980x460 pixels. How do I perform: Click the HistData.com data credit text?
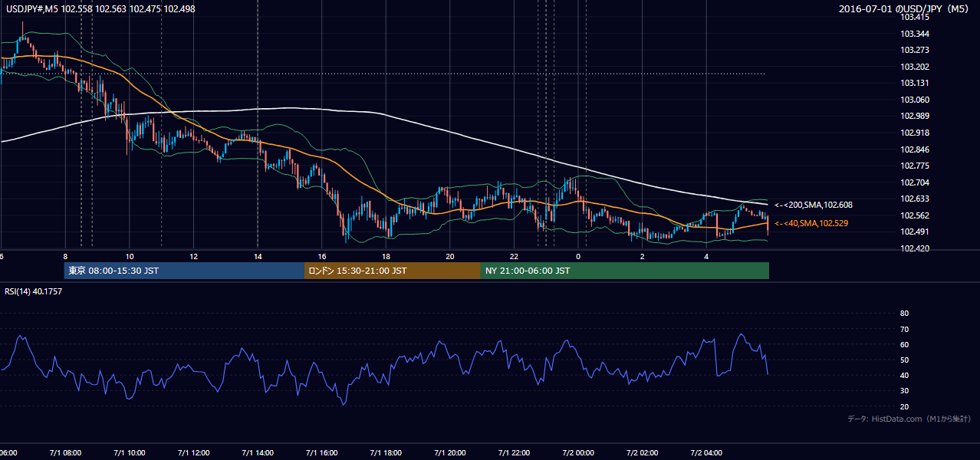[909, 419]
